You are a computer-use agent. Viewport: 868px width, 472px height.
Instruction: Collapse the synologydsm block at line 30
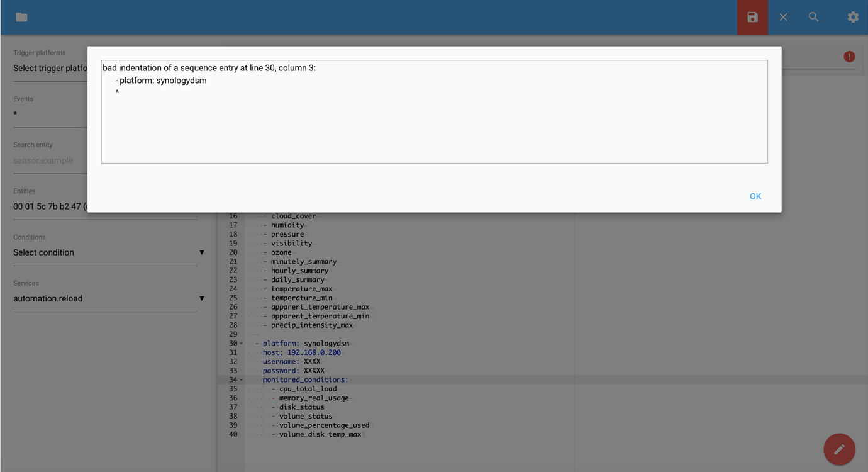pos(240,343)
